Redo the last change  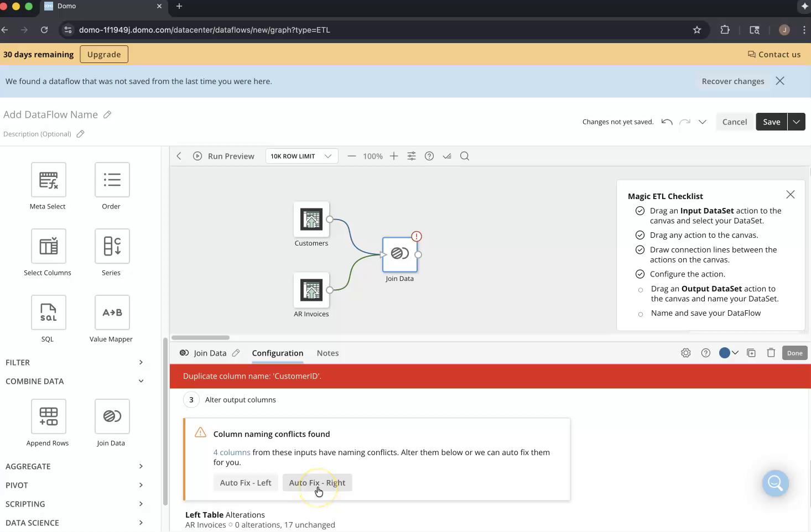[685, 122]
